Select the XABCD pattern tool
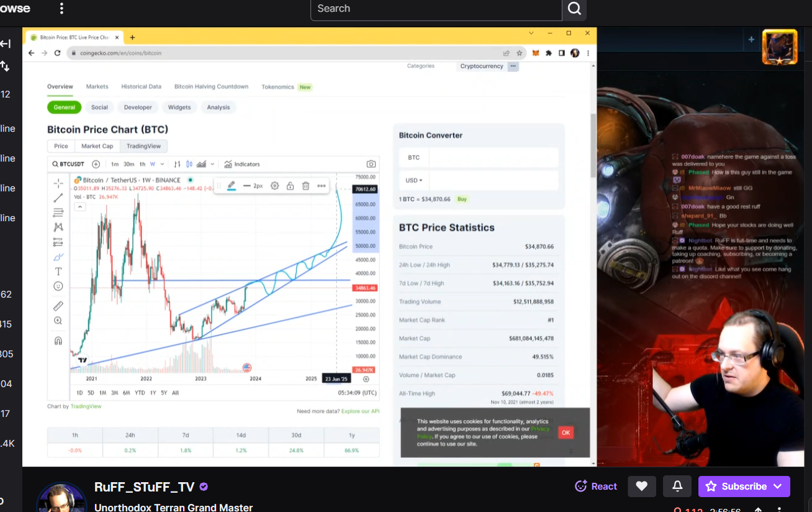812x512 pixels. click(x=58, y=227)
